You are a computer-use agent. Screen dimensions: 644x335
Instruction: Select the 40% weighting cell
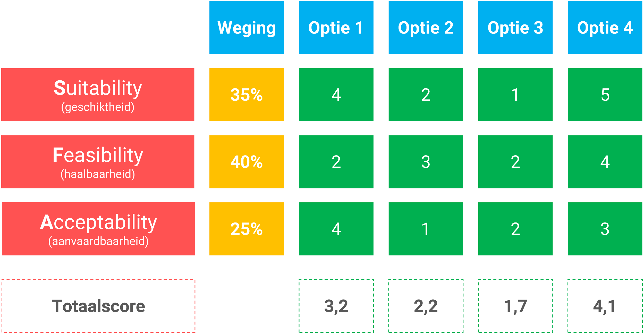[247, 162]
